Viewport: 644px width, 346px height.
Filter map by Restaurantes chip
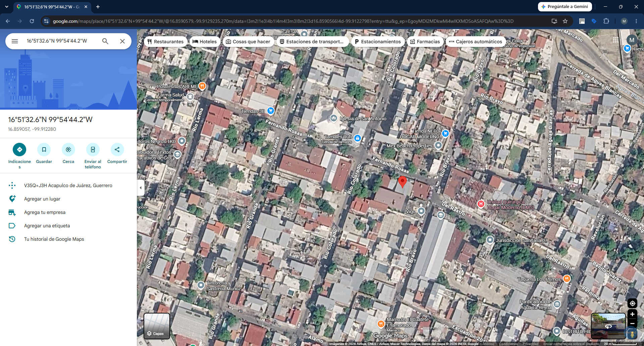click(166, 42)
